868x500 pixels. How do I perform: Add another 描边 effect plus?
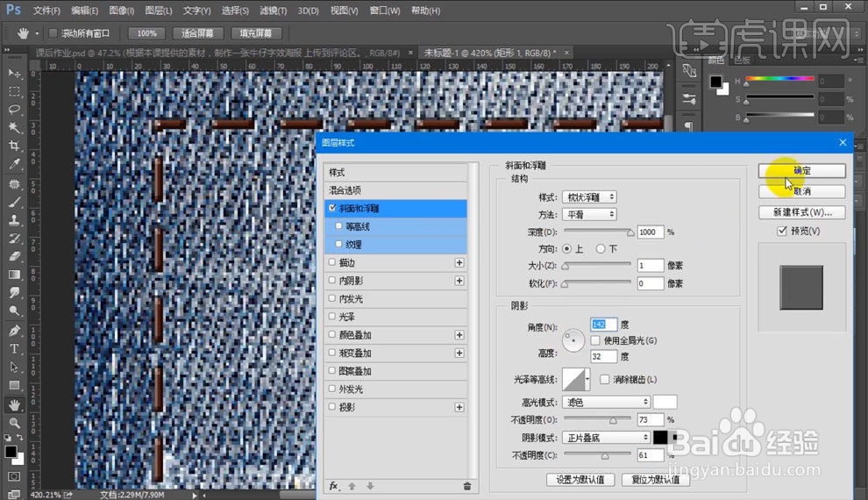[x=459, y=262]
